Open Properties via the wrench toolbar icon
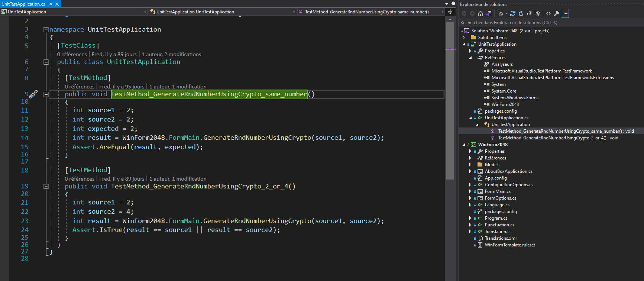 pyautogui.click(x=557, y=13)
